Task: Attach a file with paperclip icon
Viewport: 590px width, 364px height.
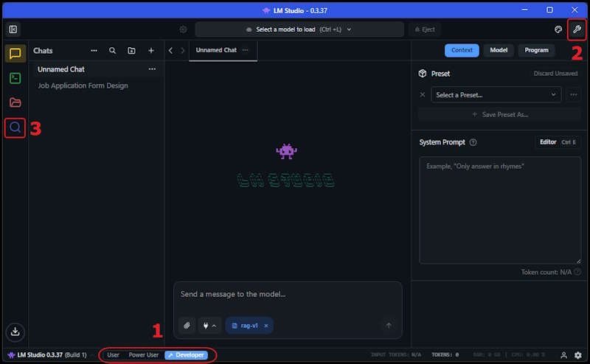Action: pyautogui.click(x=187, y=325)
